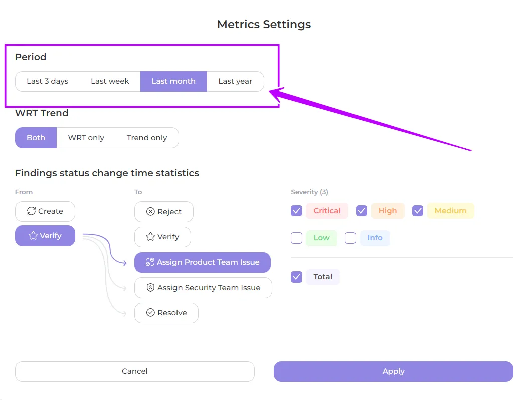Click the X-circle icon on the Reject button
This screenshot has height=400, width=532.
click(x=150, y=212)
